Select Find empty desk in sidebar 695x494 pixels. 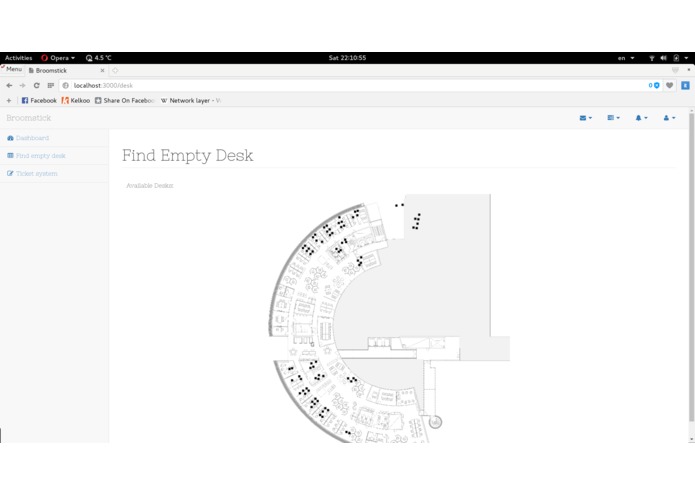point(36,156)
